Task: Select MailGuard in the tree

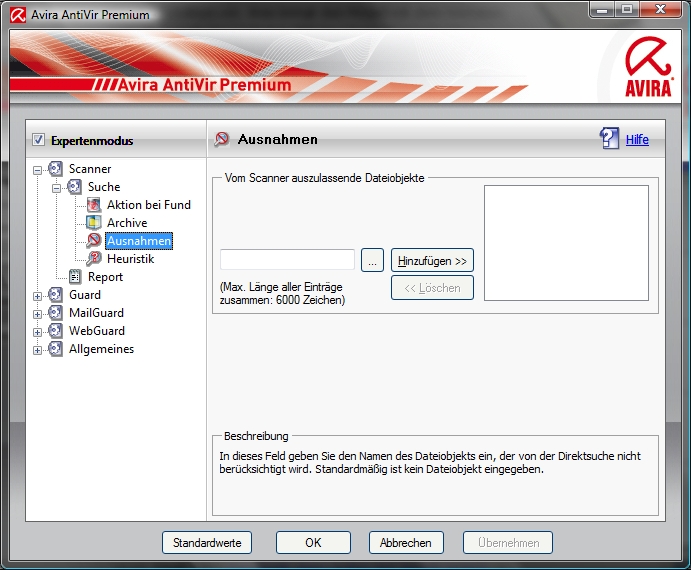Action: point(96,313)
